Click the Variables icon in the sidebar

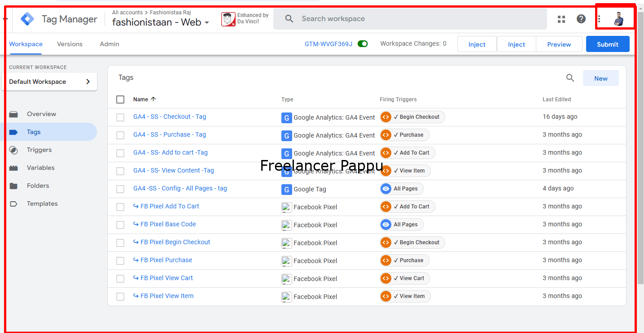(13, 168)
